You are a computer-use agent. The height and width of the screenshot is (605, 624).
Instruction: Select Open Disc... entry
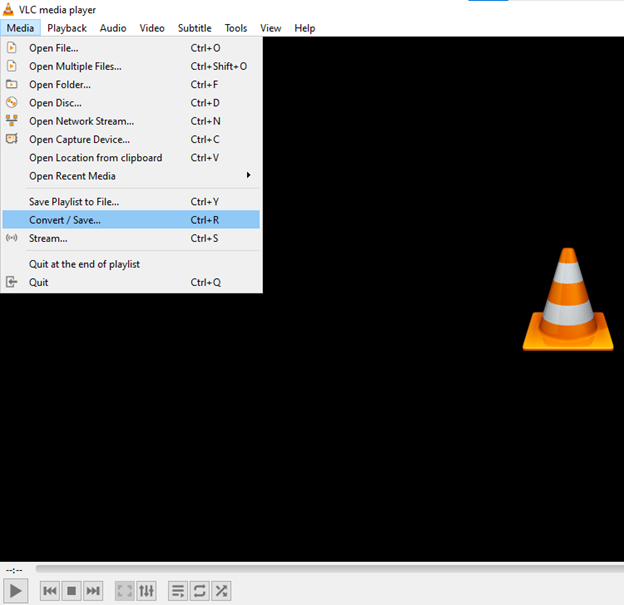[x=131, y=103]
